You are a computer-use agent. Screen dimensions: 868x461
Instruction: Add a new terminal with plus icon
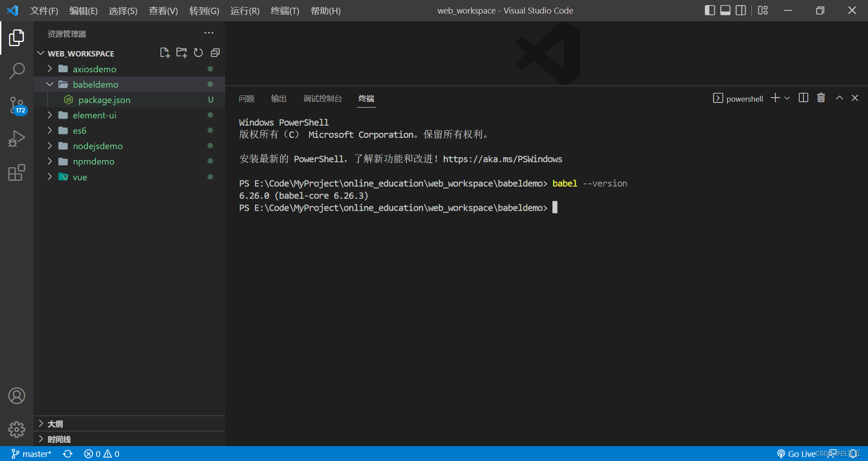tap(775, 98)
